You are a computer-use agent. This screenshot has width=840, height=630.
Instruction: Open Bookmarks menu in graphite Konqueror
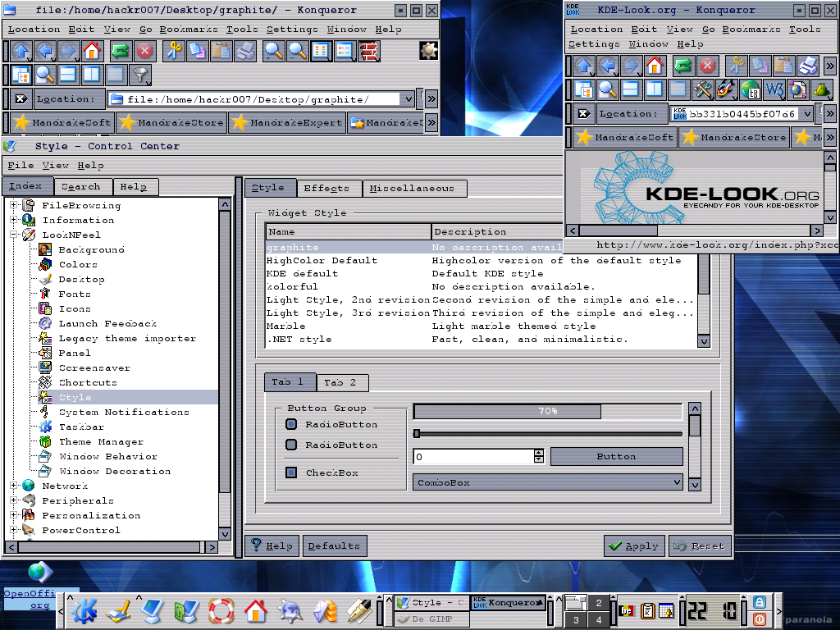tap(189, 29)
